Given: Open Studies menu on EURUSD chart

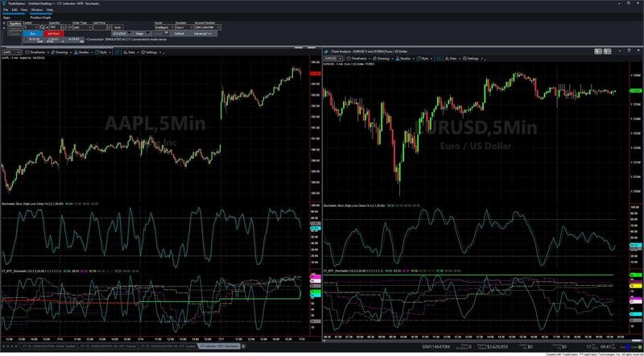Looking at the screenshot, I should [x=405, y=59].
